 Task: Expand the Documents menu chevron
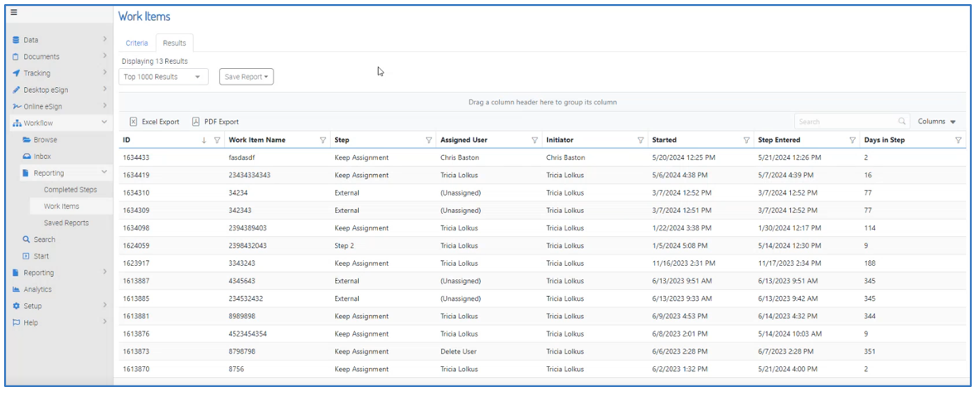tap(104, 56)
